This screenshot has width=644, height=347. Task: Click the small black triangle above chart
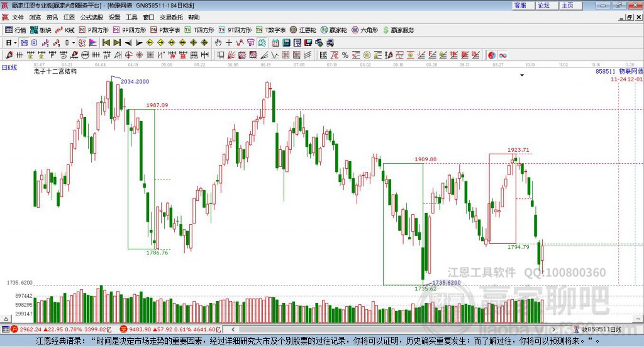tap(522, 75)
